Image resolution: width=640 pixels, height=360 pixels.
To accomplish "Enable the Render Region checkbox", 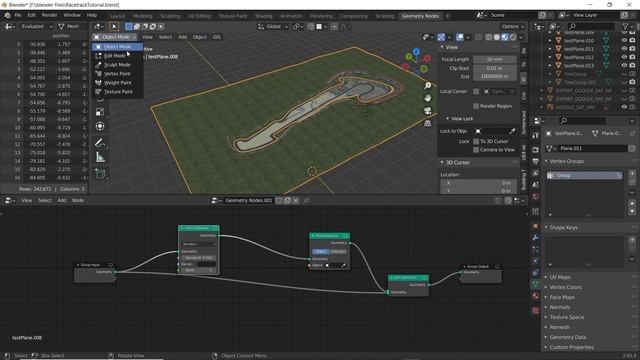I will (x=476, y=106).
